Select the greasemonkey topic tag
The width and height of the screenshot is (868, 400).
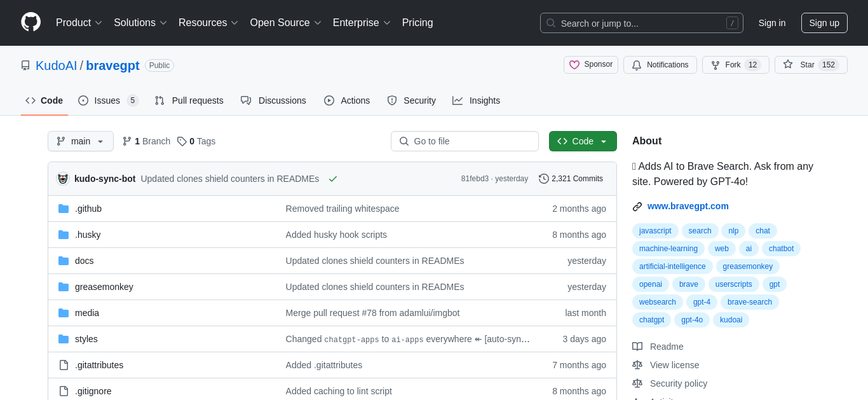[748, 266]
